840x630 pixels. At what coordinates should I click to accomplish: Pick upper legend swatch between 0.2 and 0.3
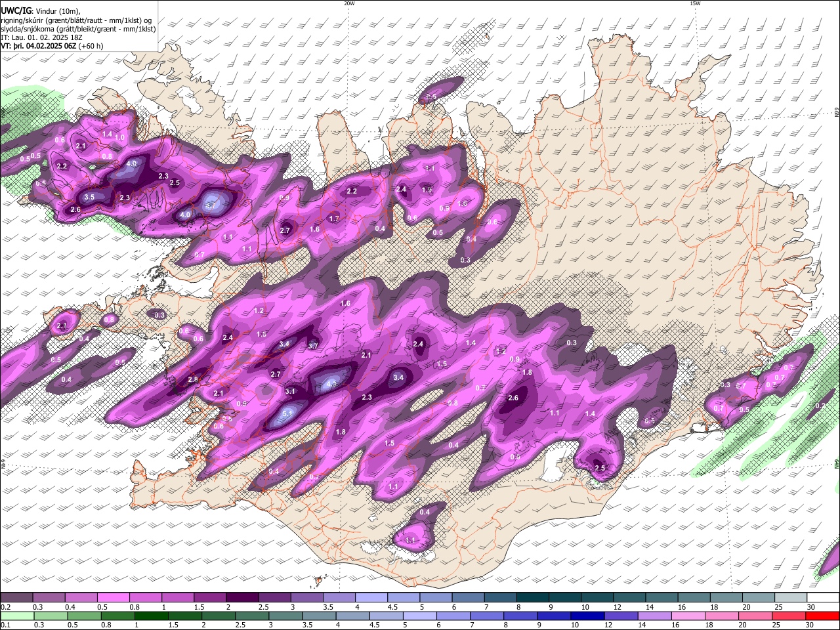click(16, 598)
